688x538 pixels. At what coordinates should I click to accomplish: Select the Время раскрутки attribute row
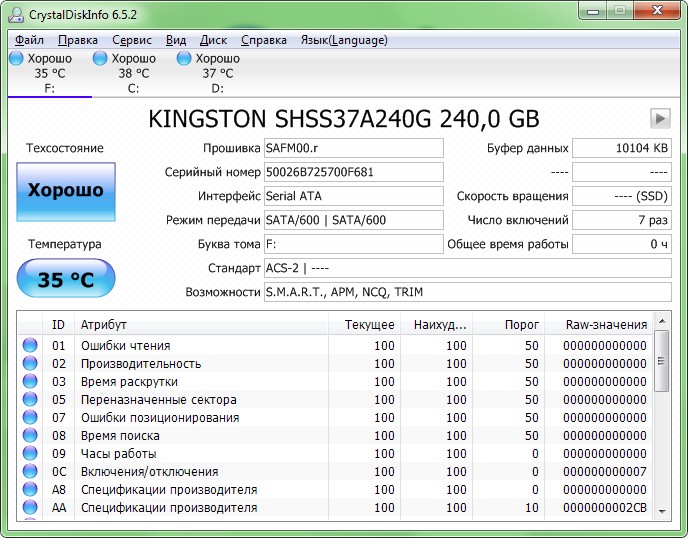pos(336,381)
